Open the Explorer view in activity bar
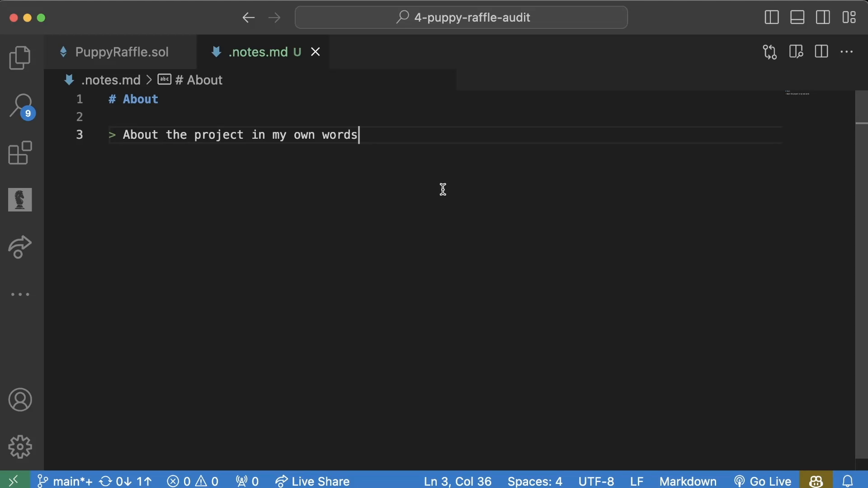Image resolution: width=868 pixels, height=488 pixels. coord(20,58)
